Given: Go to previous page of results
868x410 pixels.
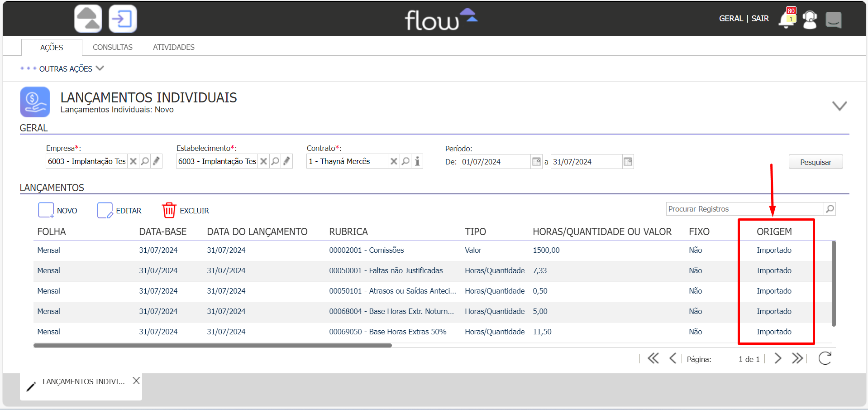Looking at the screenshot, I should coord(672,359).
